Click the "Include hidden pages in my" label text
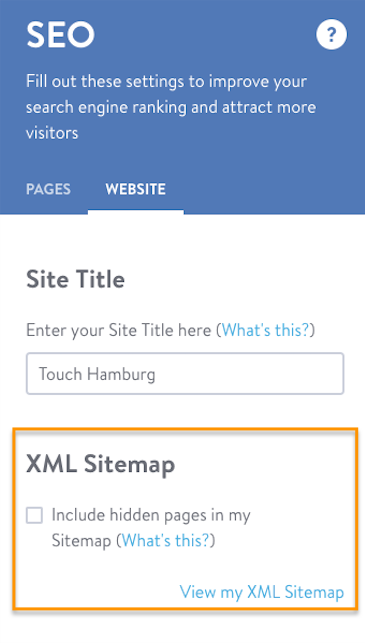 [151, 515]
